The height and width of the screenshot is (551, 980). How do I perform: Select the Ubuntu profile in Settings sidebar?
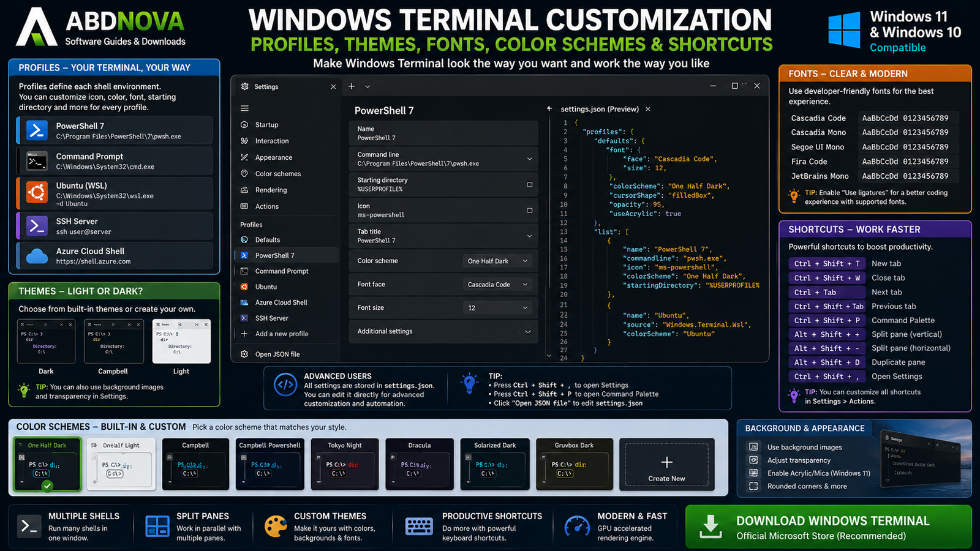click(287, 287)
